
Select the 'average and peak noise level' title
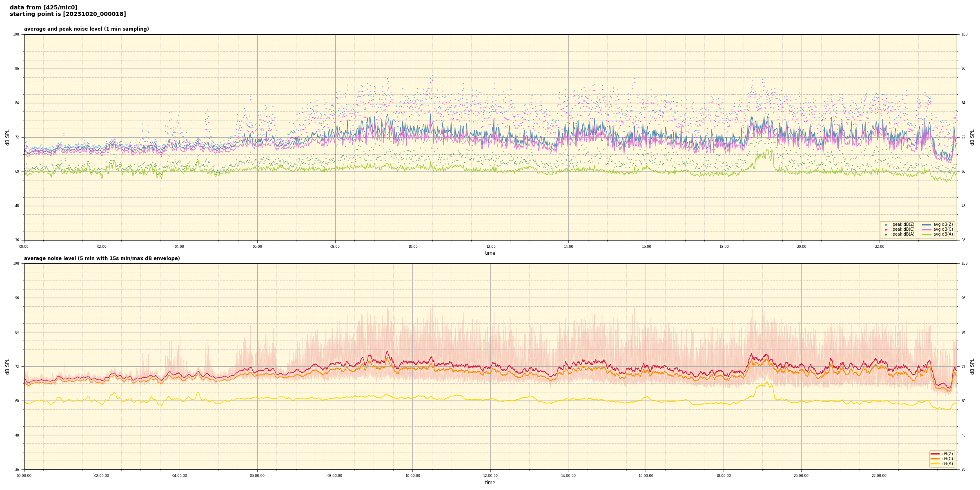[x=86, y=29]
